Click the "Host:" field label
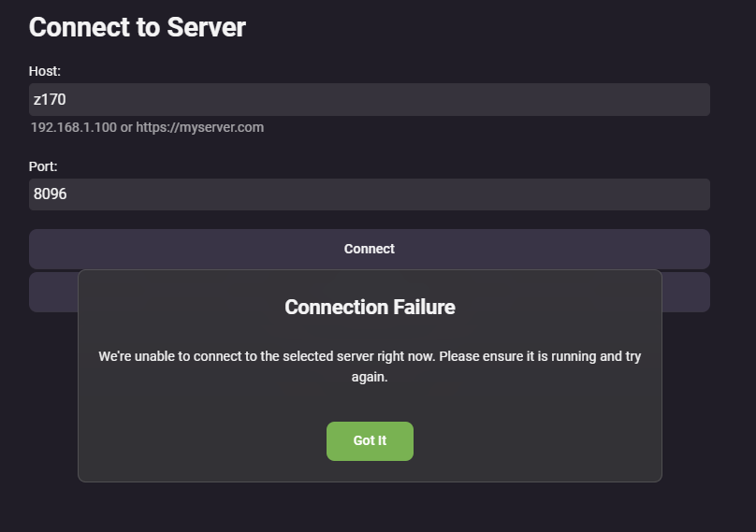 [45, 71]
